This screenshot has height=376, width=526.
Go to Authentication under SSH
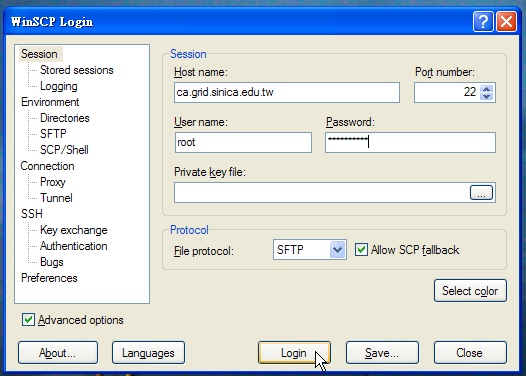coord(74,246)
